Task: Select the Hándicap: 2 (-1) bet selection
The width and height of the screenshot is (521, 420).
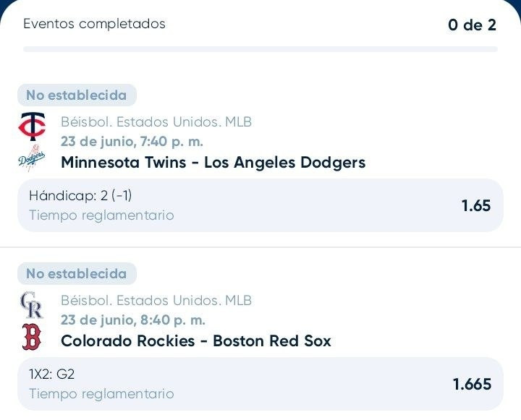Action: click(260, 205)
